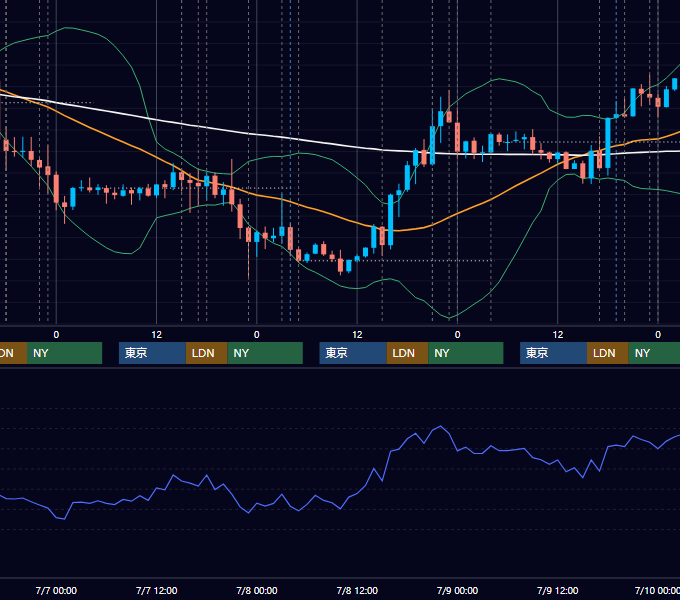Click the 7/8 00:00 date label

257,590
